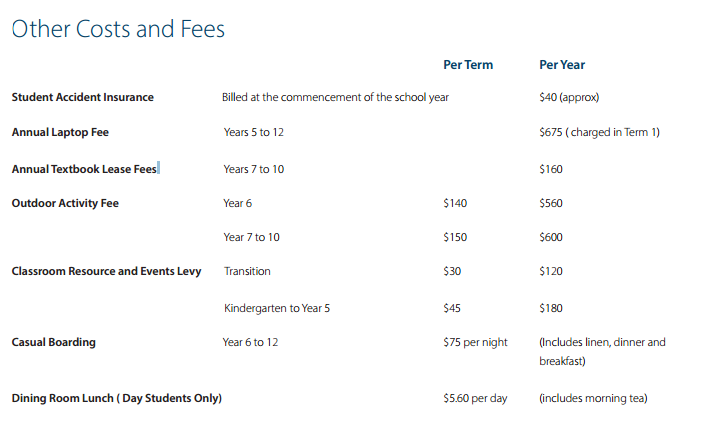Click 'Billed at the commencement of the school year'
Screen dimensions: 709x424
tap(335, 97)
